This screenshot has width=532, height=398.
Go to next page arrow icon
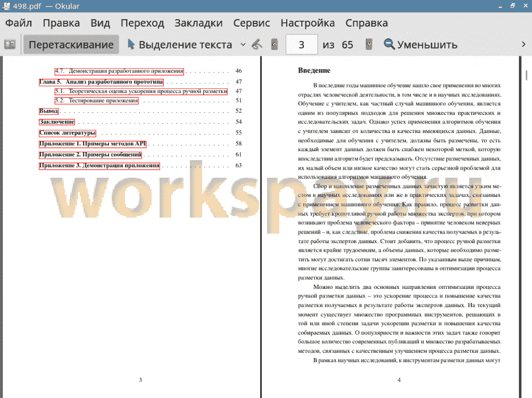(369, 45)
